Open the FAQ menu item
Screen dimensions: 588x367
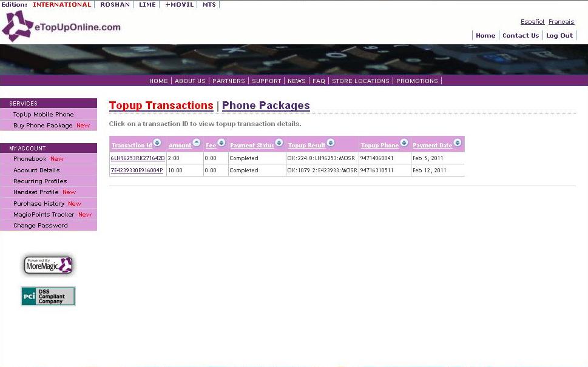[x=319, y=81]
